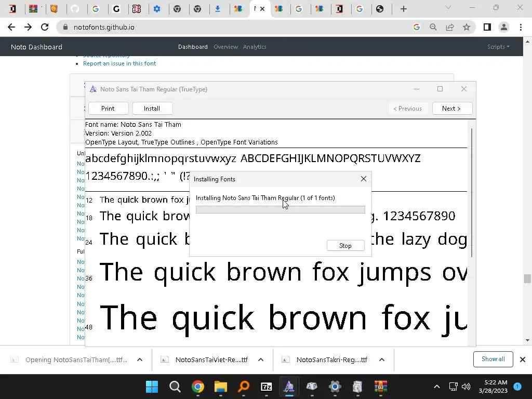Open the browser side panel

[487, 27]
